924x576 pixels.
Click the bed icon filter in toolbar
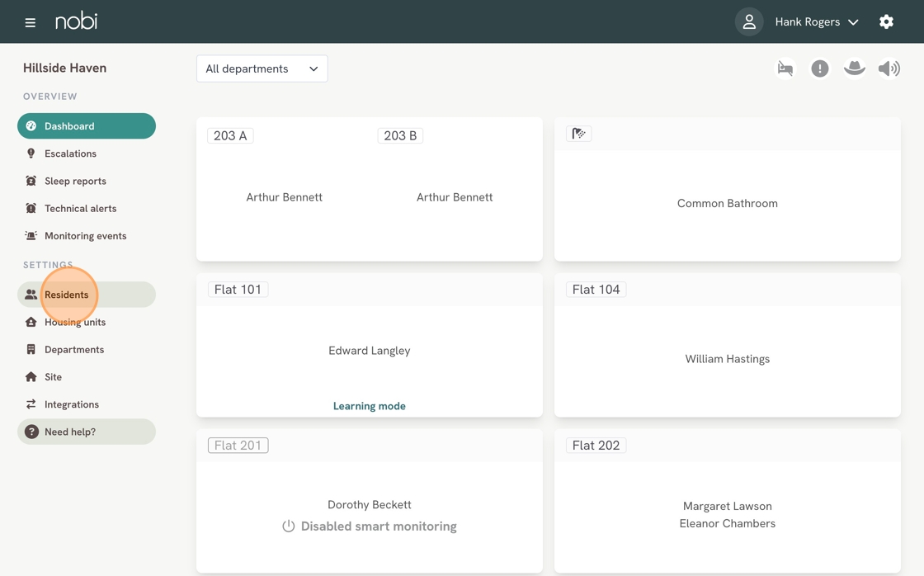785,68
